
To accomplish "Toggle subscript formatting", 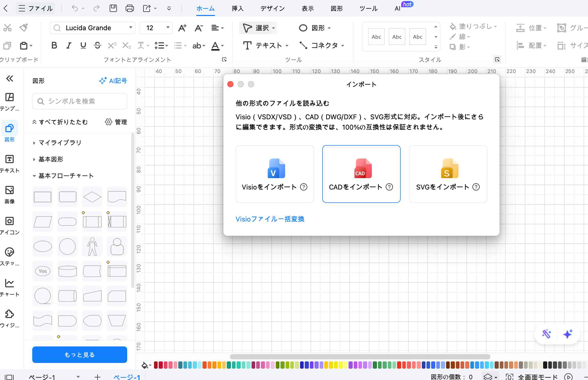I will (126, 46).
